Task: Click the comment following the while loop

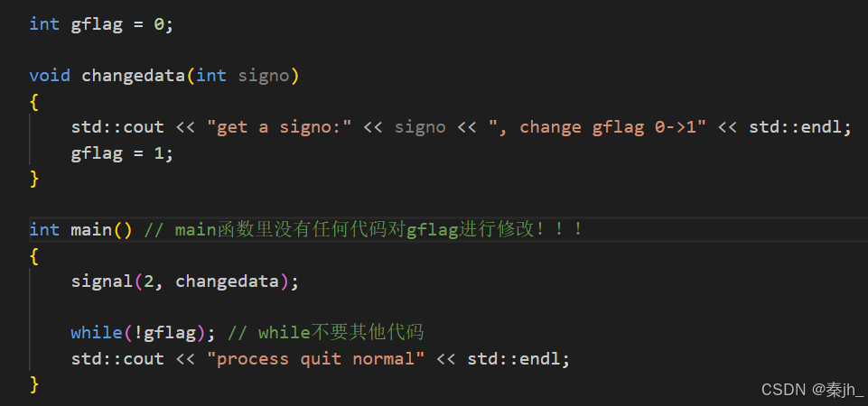Action: pyautogui.click(x=325, y=332)
